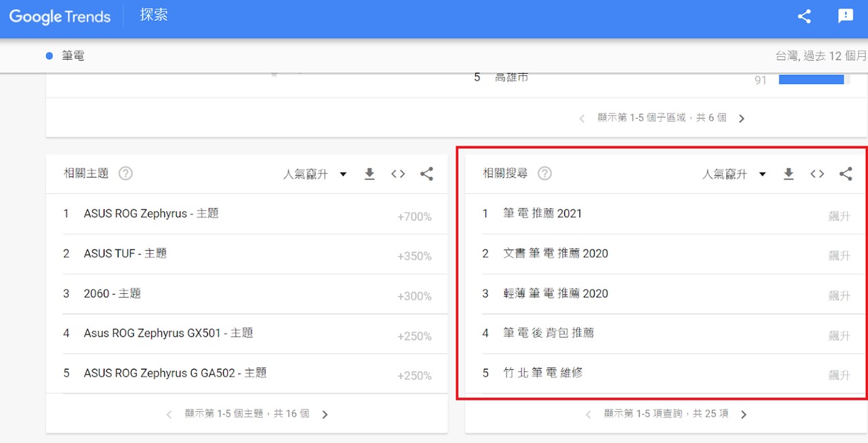
Task: Share the 相關搜尋 widget
Action: (x=846, y=174)
